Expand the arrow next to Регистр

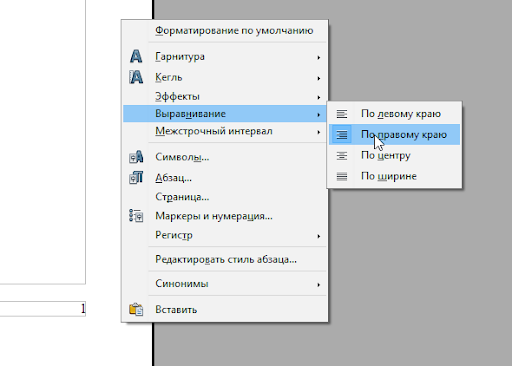point(319,236)
